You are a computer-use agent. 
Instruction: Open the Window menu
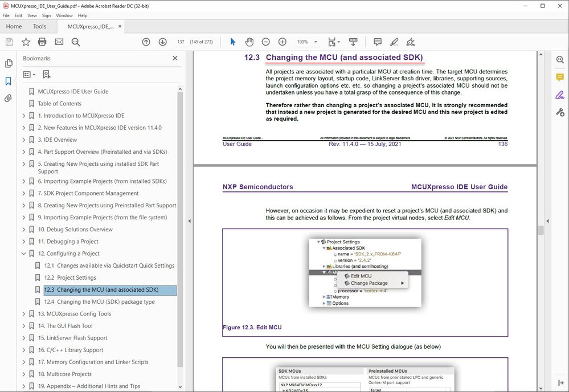click(x=64, y=15)
